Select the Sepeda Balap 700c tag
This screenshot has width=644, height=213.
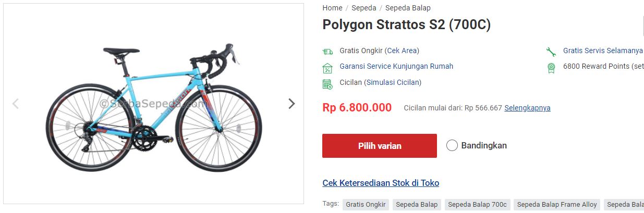477,205
